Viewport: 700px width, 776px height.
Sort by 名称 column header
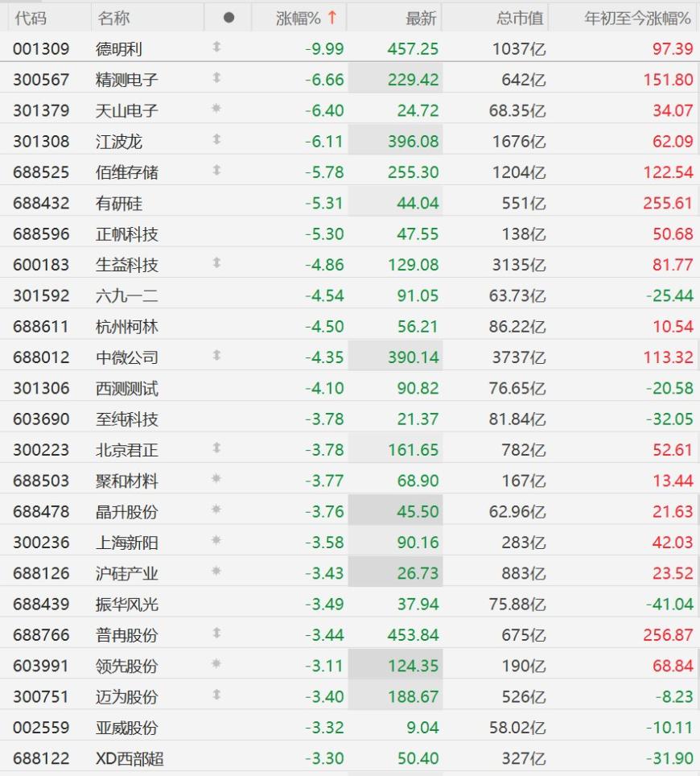click(x=113, y=19)
